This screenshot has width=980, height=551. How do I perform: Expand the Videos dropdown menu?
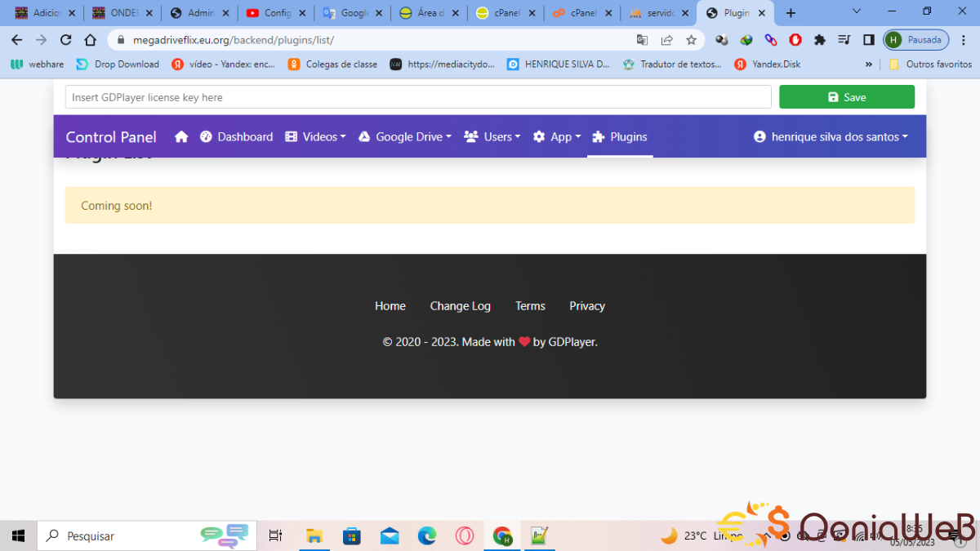[x=315, y=137]
